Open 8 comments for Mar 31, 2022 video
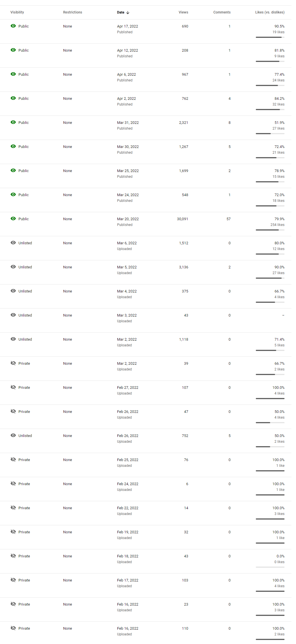The width and height of the screenshot is (296, 644). coord(229,122)
